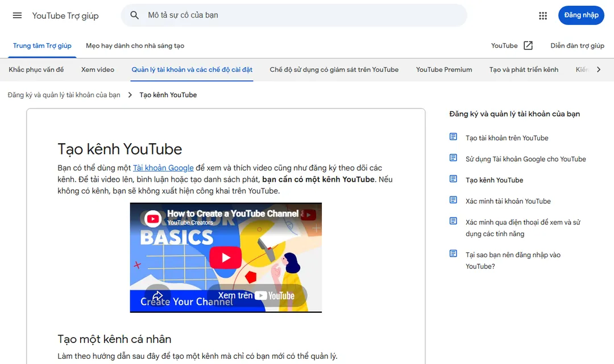
Task: Click sidebar heading Đăng ký và quản lý tài khoản
Action: (515, 114)
